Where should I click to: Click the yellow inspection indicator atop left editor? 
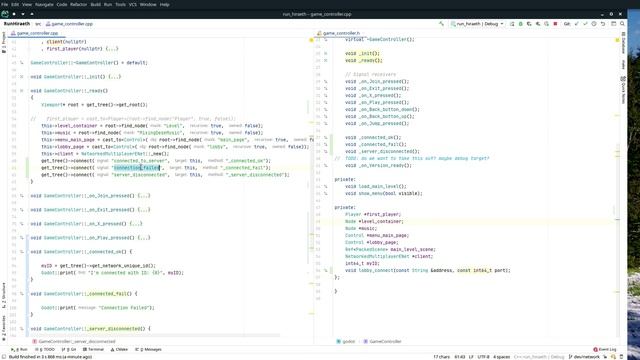pos(311,40)
